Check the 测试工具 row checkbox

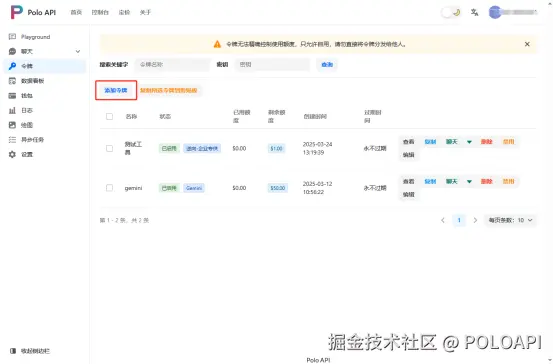point(110,148)
